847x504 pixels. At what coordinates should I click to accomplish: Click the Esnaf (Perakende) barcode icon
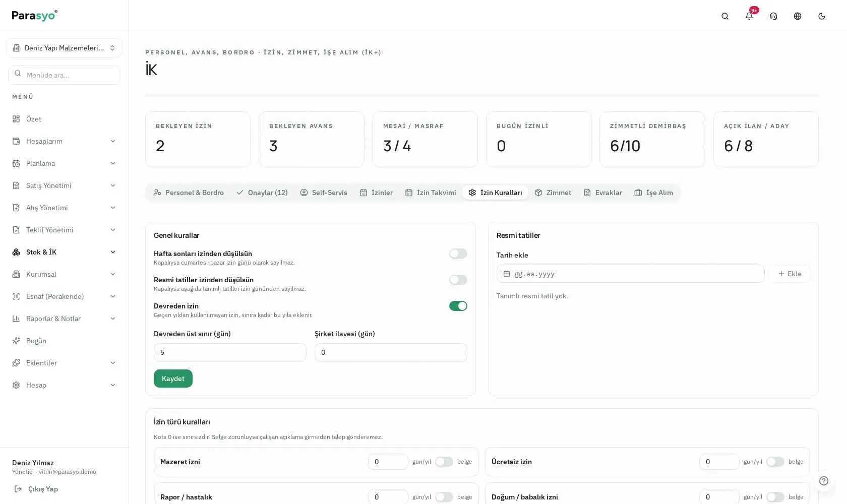pyautogui.click(x=16, y=296)
